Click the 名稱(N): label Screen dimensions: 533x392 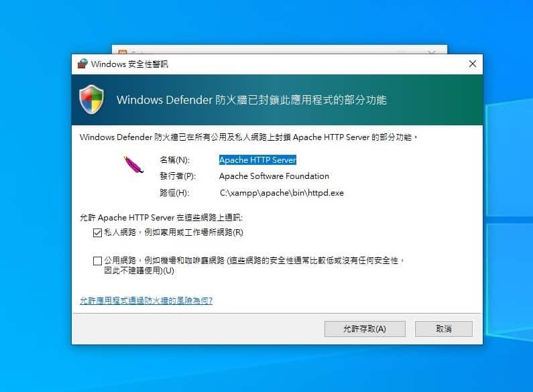175,160
